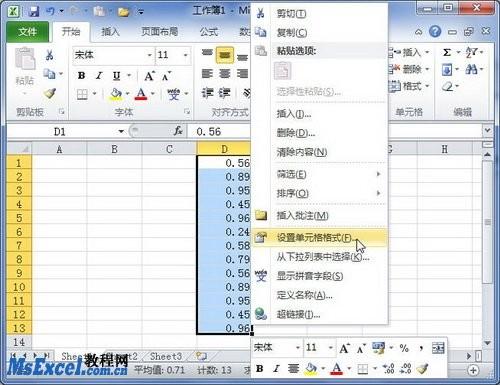Choose 删除(D) in context menu
The image size is (500, 385).
pyautogui.click(x=320, y=133)
